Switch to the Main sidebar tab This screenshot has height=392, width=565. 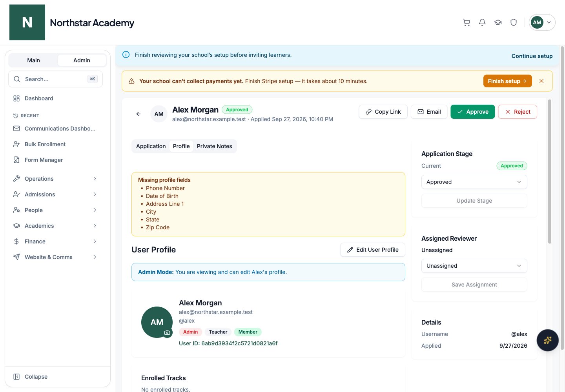[33, 60]
